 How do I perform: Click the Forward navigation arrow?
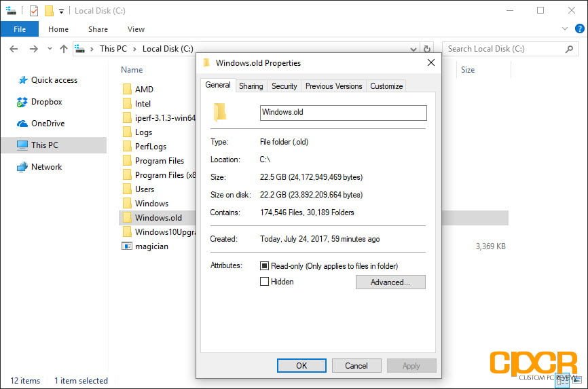tap(34, 49)
